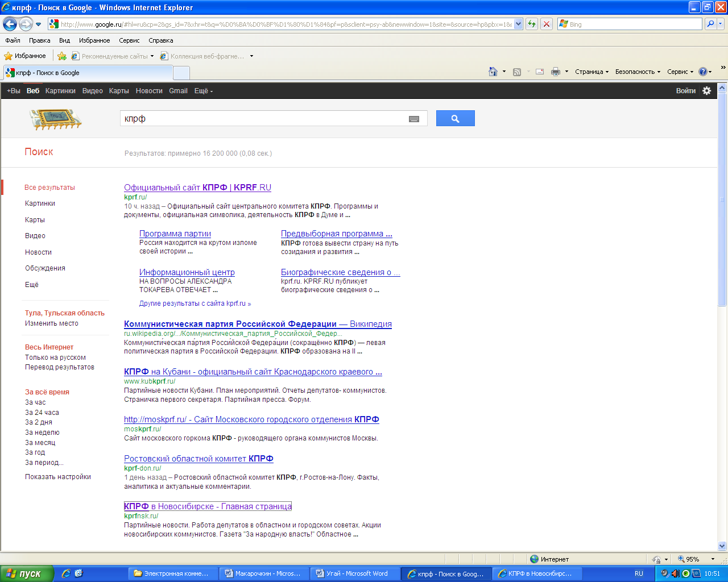Click the browser Forward arrow button

coord(26,24)
